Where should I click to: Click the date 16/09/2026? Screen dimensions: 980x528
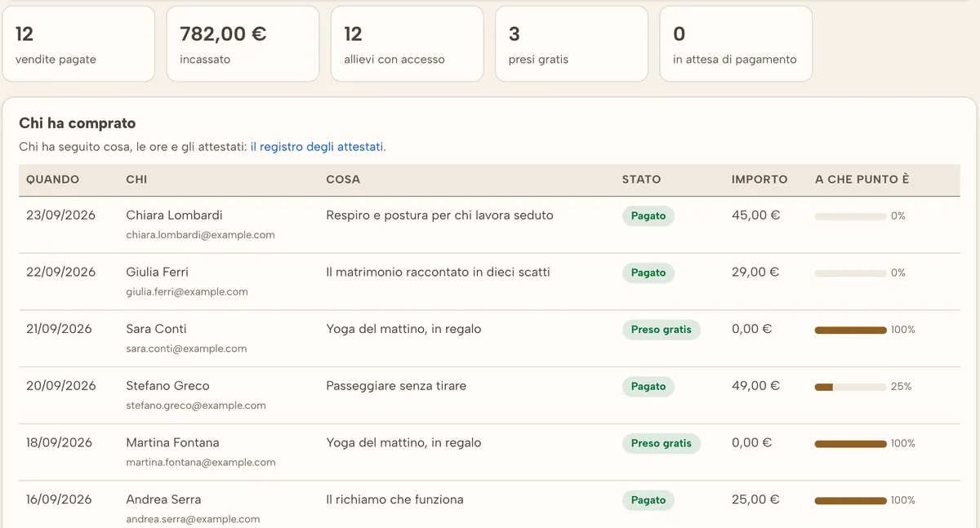60,499
